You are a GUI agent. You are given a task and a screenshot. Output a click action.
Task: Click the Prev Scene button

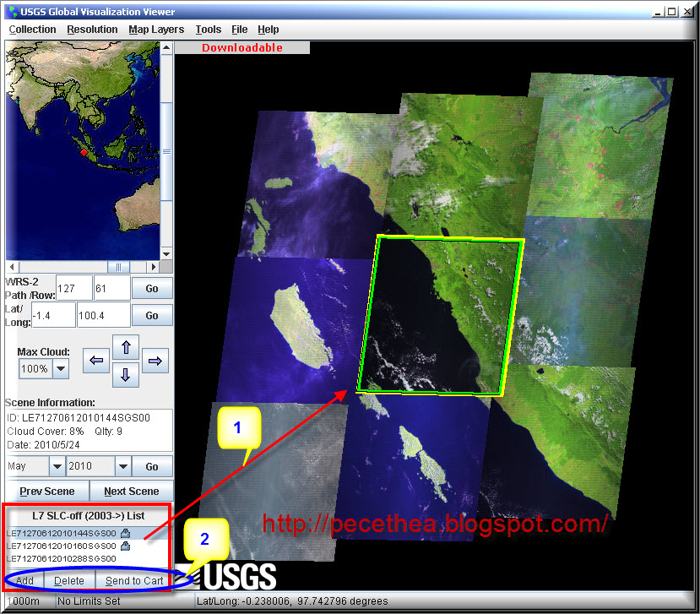[48, 491]
